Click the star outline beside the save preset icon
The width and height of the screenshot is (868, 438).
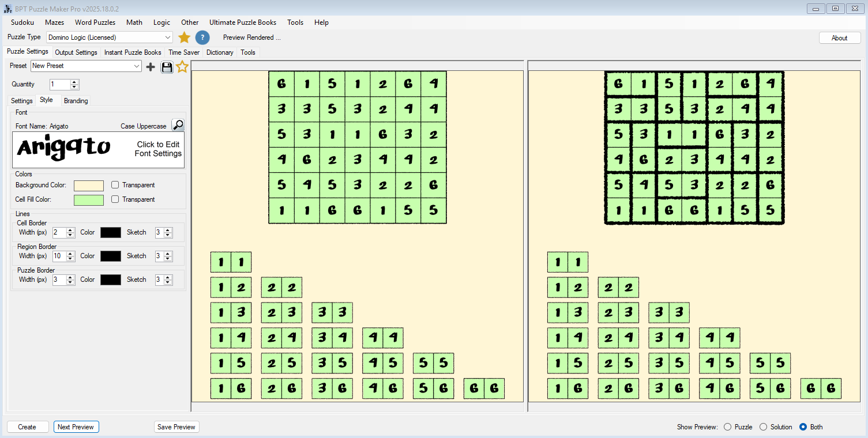click(x=182, y=66)
